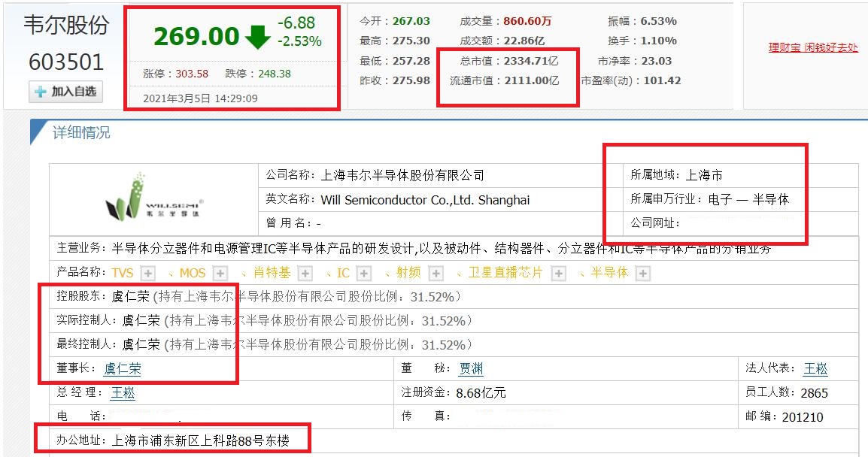Click today's open value 267.03
868x457 pixels.
[411, 21]
